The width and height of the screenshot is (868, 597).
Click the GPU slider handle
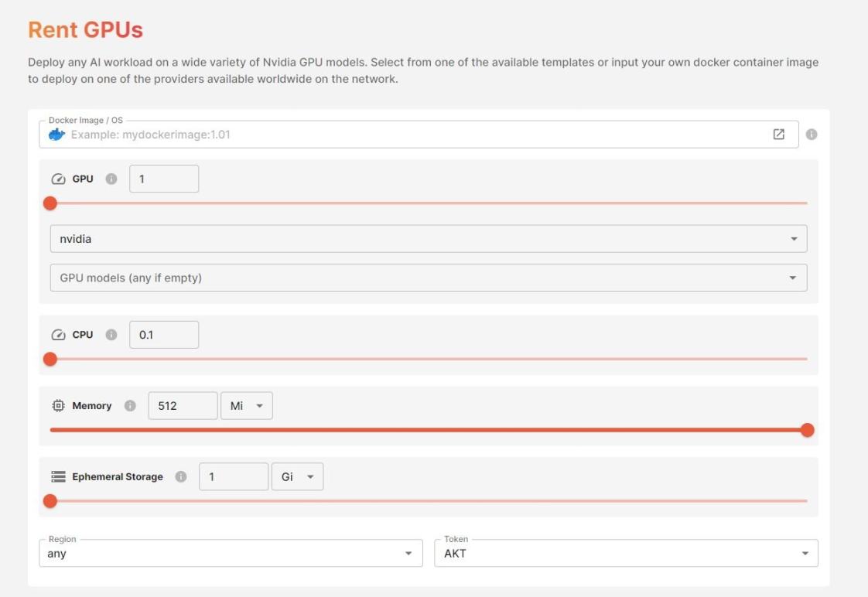pos(50,203)
